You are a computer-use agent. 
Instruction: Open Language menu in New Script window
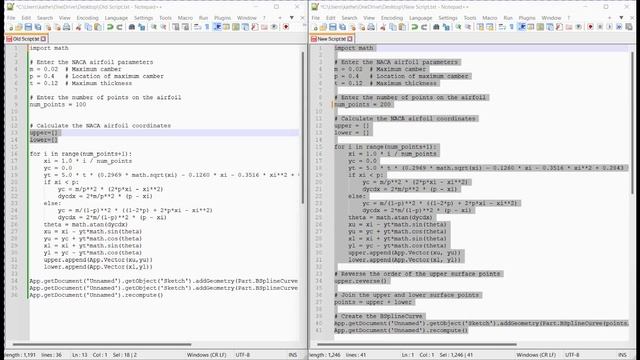[x=420, y=18]
